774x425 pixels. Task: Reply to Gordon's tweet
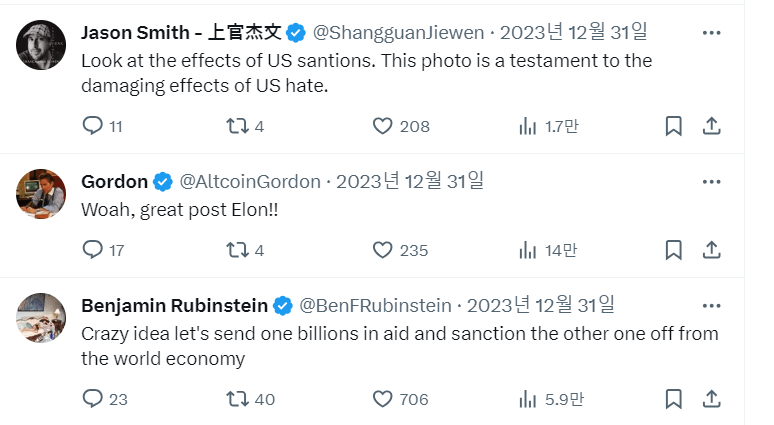click(92, 250)
